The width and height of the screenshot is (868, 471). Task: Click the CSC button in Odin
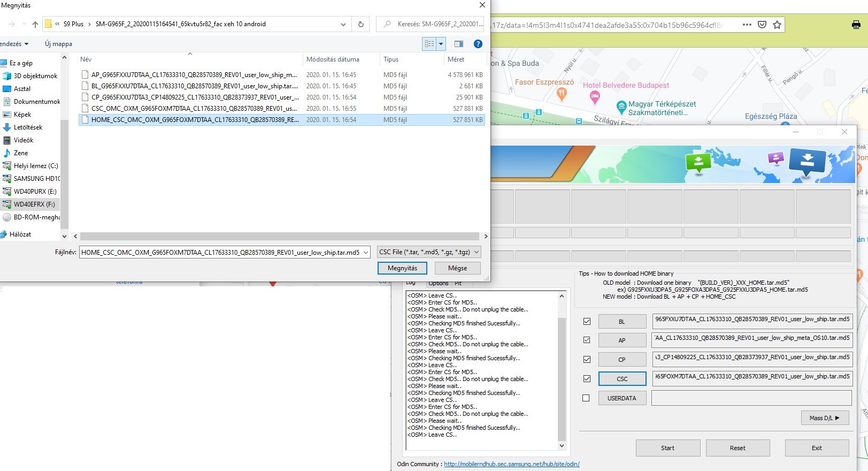pos(622,379)
